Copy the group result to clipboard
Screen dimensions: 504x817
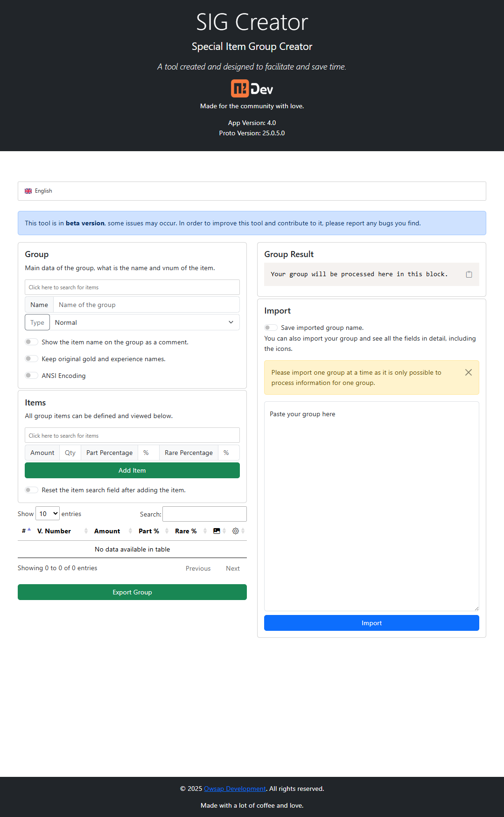point(469,275)
